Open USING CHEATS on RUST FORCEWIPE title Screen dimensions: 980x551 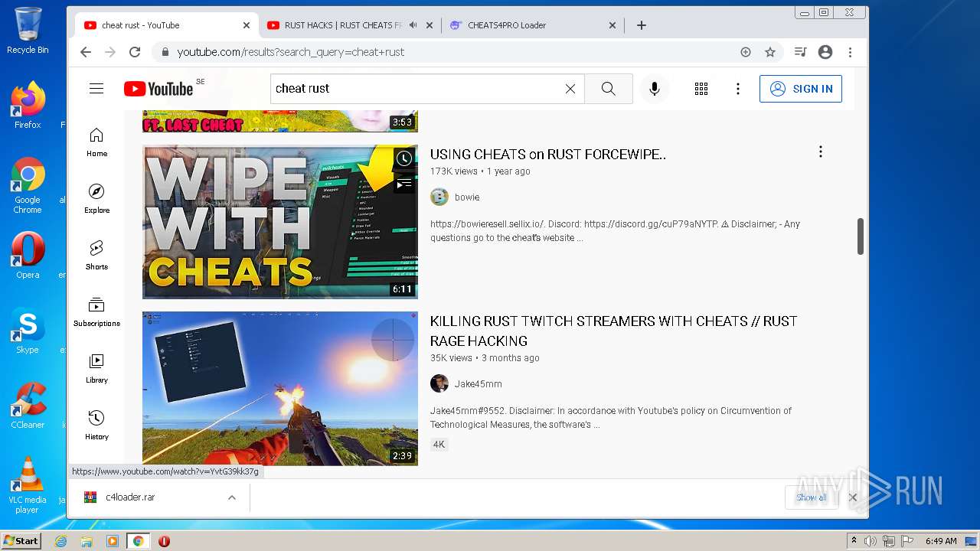(x=548, y=155)
